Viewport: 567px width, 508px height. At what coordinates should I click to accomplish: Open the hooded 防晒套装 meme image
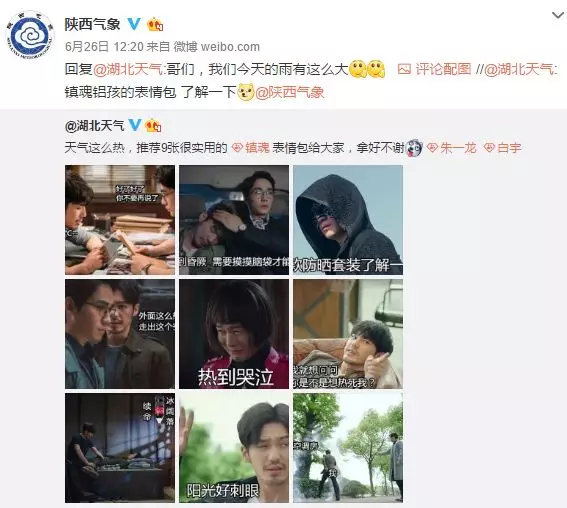click(348, 220)
